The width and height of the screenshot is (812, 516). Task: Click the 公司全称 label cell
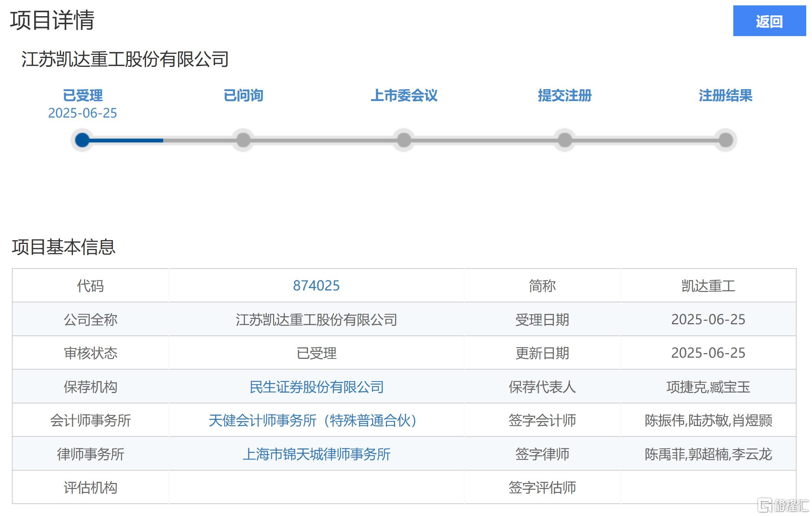coord(91,319)
